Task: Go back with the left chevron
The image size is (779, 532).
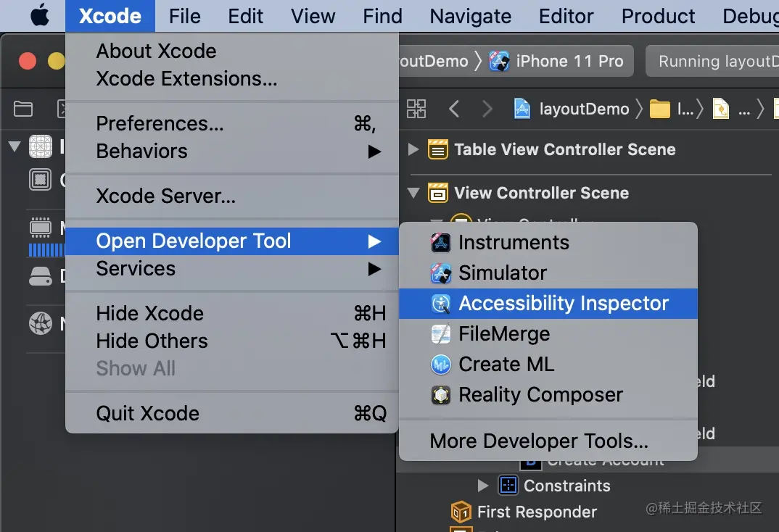Action: [455, 109]
